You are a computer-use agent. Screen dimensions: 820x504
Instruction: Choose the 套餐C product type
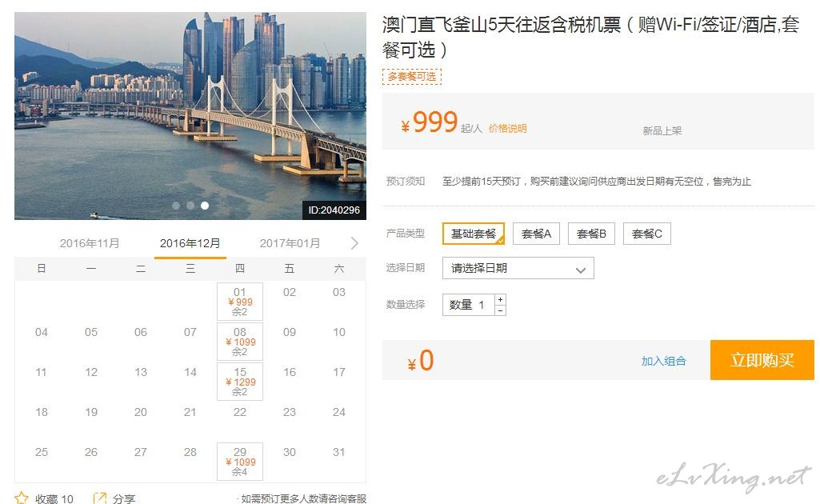click(647, 234)
